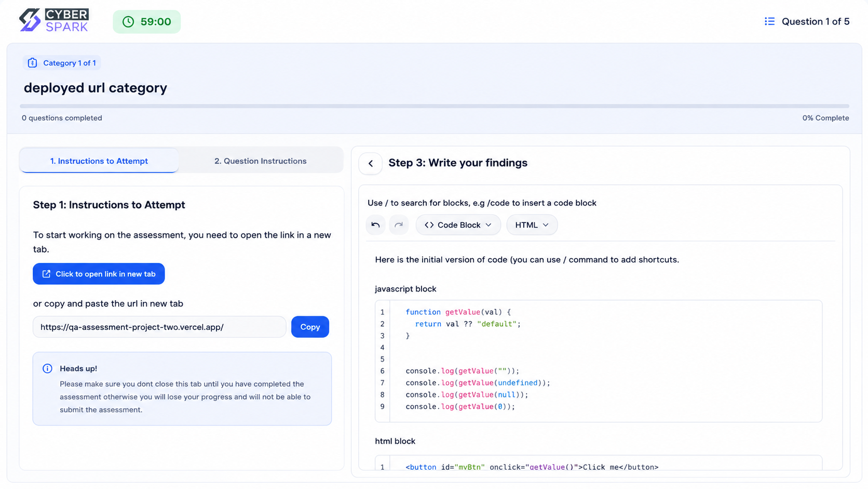This screenshot has width=868, height=489.
Task: Open the HTML language dropdown
Action: coord(532,225)
